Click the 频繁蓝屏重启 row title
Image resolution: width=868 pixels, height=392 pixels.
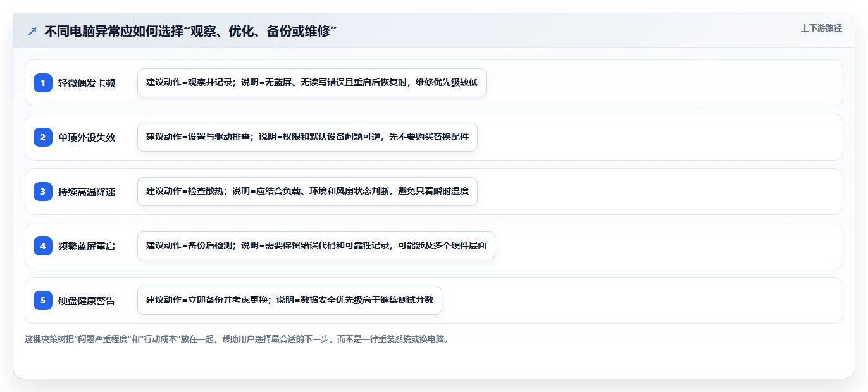pos(87,246)
